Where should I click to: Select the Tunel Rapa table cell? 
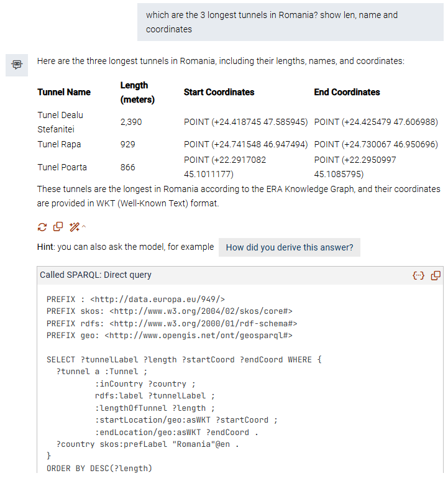[x=59, y=144]
